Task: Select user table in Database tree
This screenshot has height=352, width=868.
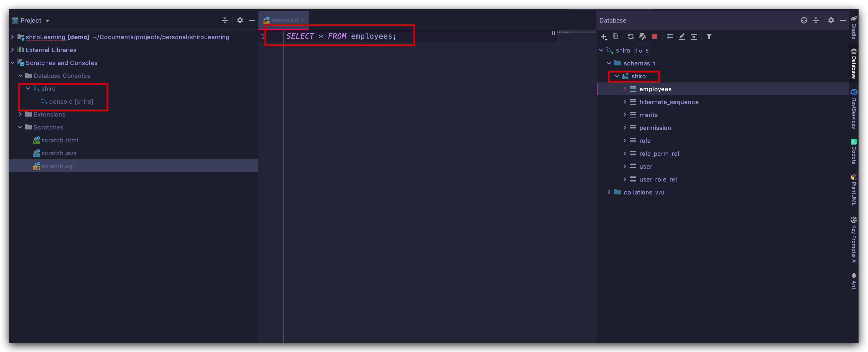Action: tap(646, 166)
